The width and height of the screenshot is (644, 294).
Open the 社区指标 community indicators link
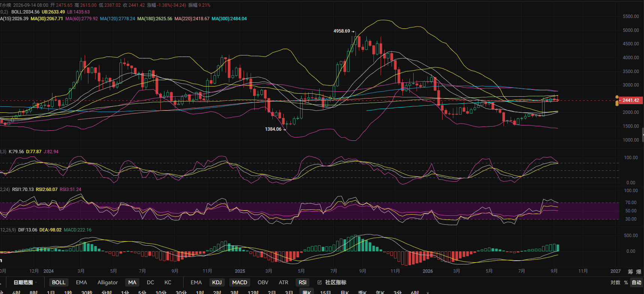coord(336,282)
